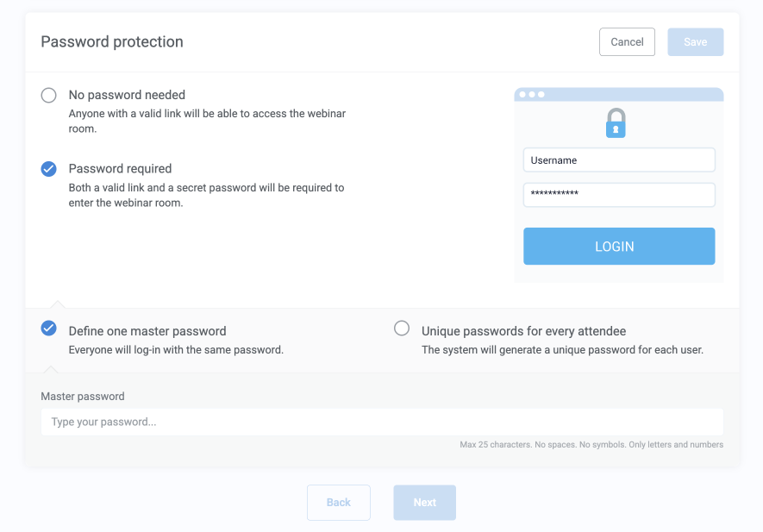Click the Master password input field
Screen dimensions: 763x532
381,422
